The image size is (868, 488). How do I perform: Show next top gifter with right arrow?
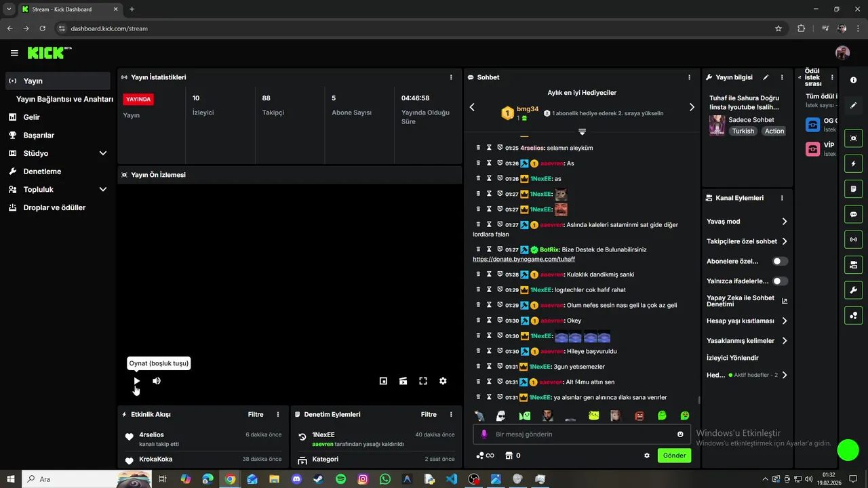click(692, 107)
